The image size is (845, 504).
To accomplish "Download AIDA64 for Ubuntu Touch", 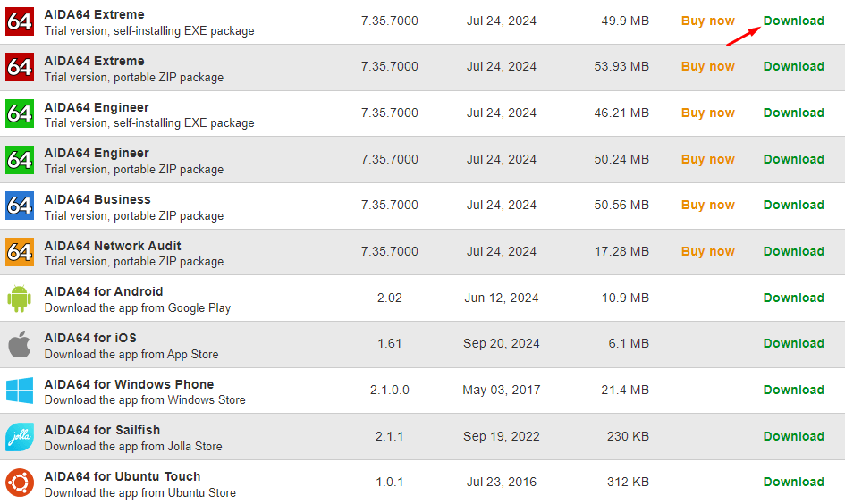I will tap(793, 482).
